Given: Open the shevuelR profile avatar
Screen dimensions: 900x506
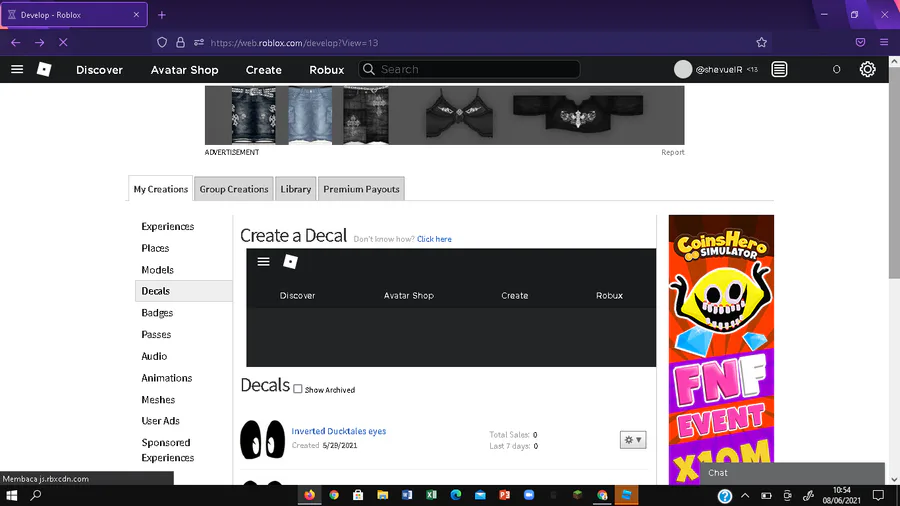Looking at the screenshot, I should coord(682,69).
